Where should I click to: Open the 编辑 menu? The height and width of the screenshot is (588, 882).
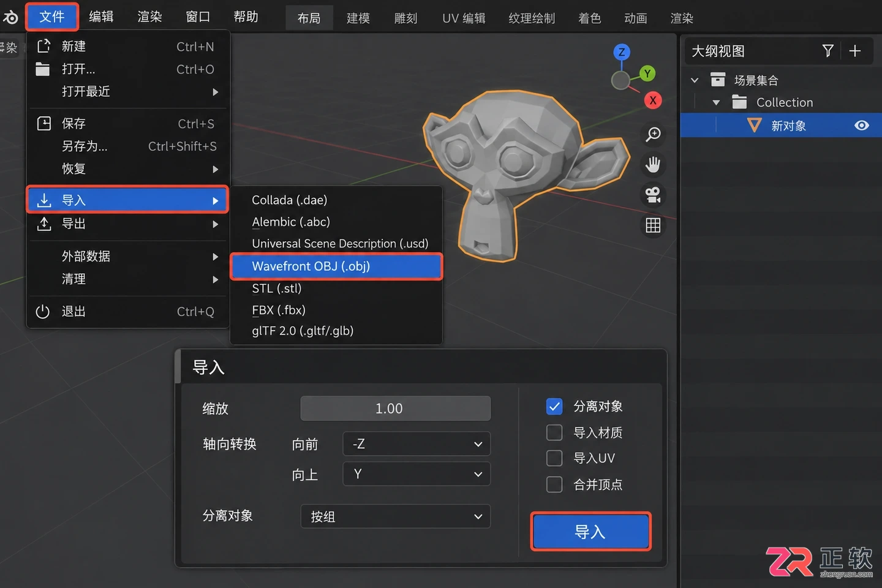[101, 17]
